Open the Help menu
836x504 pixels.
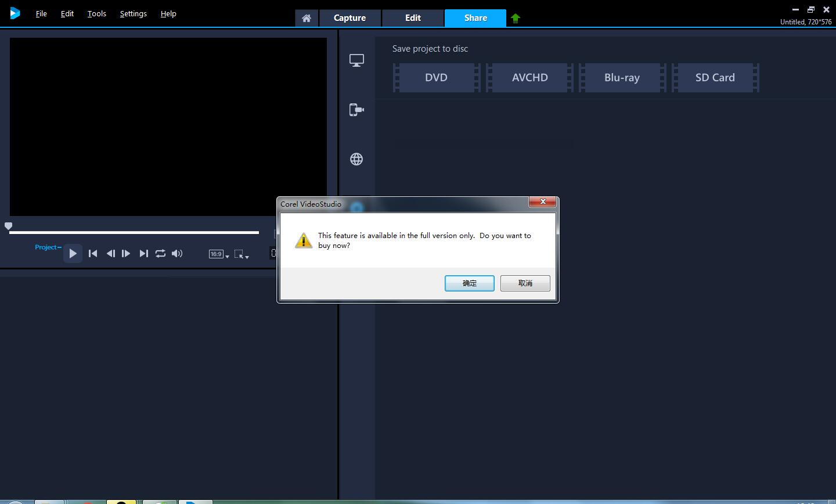click(168, 13)
